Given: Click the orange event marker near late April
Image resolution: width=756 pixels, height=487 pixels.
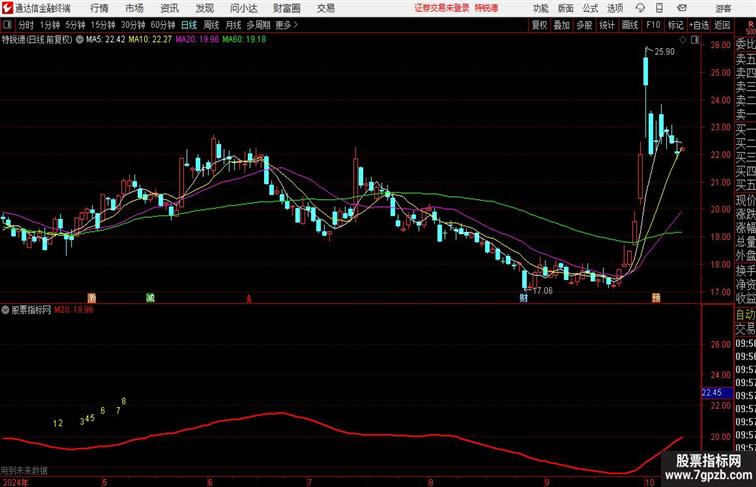Looking at the screenshot, I should click(x=92, y=298).
